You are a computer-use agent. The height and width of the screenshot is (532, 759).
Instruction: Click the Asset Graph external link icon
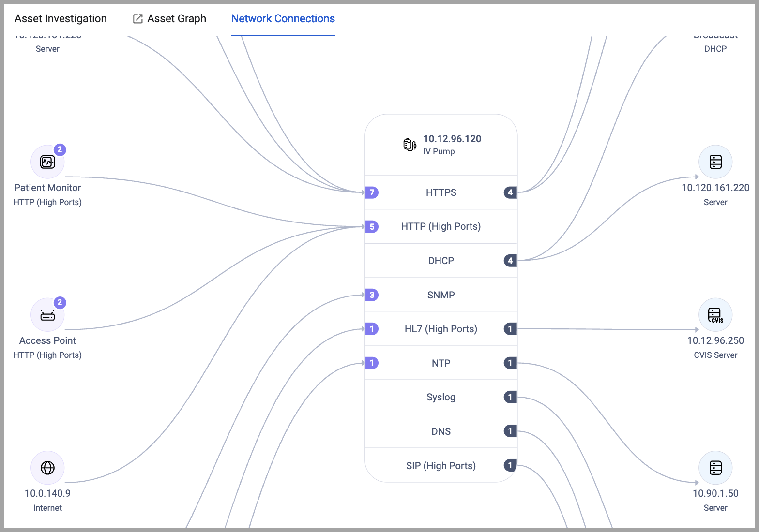(x=138, y=19)
